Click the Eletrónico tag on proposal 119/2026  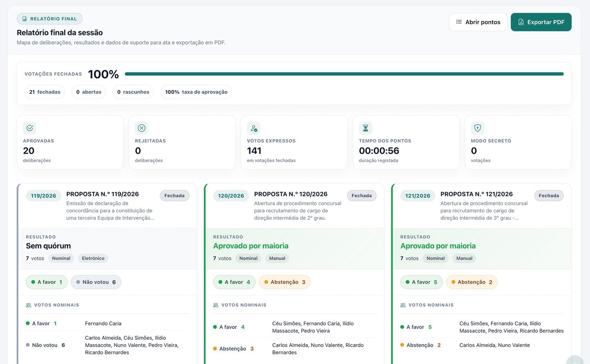pyautogui.click(x=93, y=258)
